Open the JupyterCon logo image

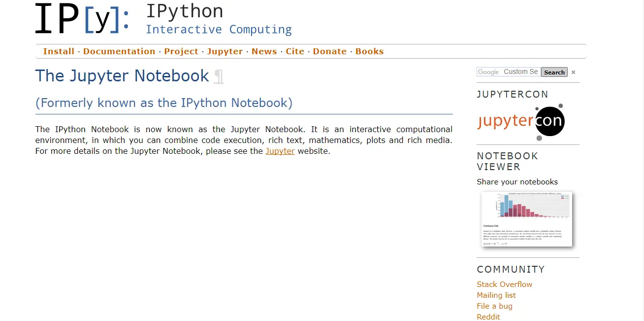point(521,122)
